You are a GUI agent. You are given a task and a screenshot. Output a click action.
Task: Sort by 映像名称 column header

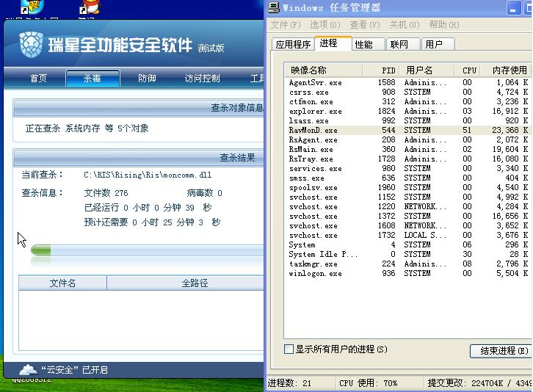(324, 70)
